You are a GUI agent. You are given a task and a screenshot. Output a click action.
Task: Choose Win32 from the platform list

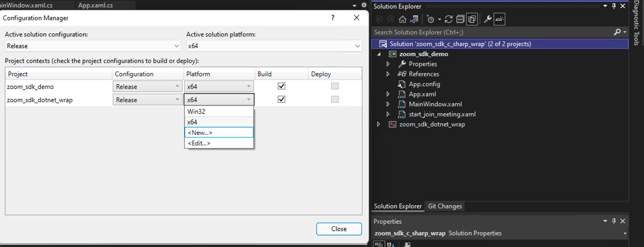(x=219, y=112)
